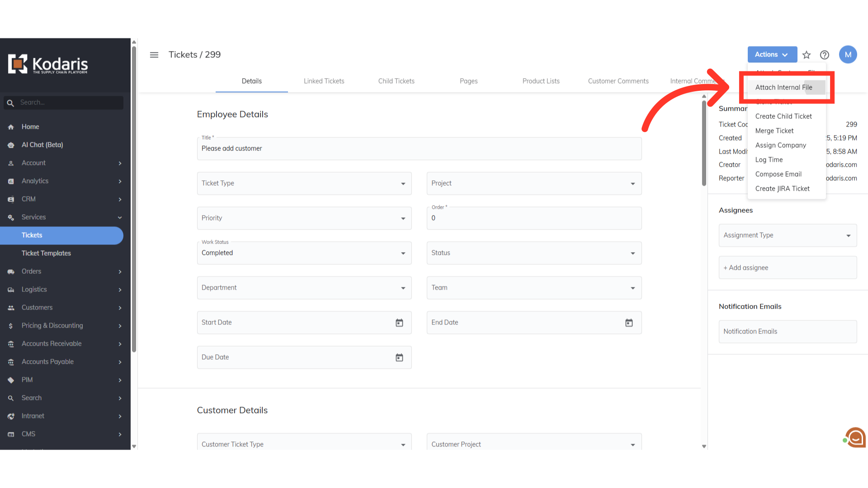
Task: Click the hamburger menu icon beside Tickets
Action: click(x=154, y=55)
